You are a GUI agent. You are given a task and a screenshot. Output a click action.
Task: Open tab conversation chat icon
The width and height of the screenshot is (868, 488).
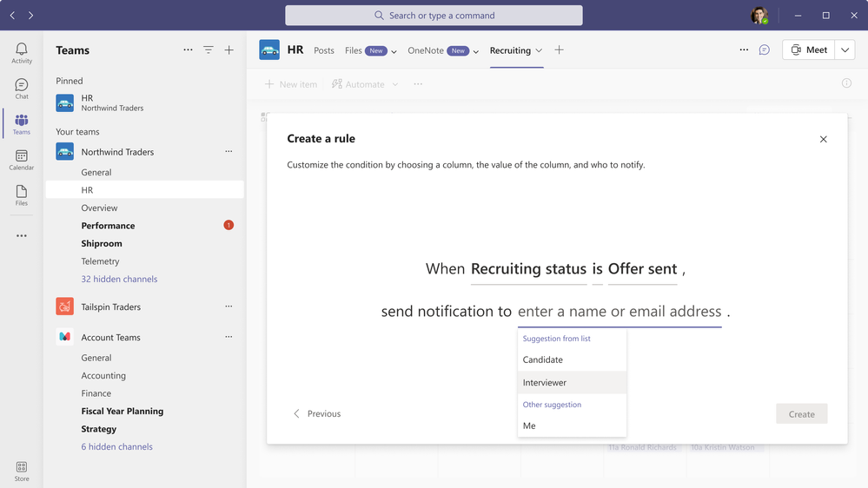pos(765,49)
